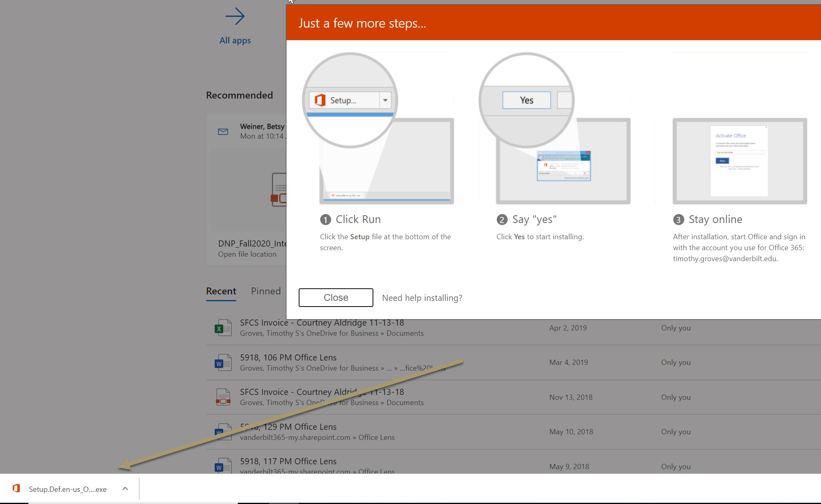The image size is (821, 504).
Task: Click the Office icon in downloads bar
Action: [x=16, y=489]
